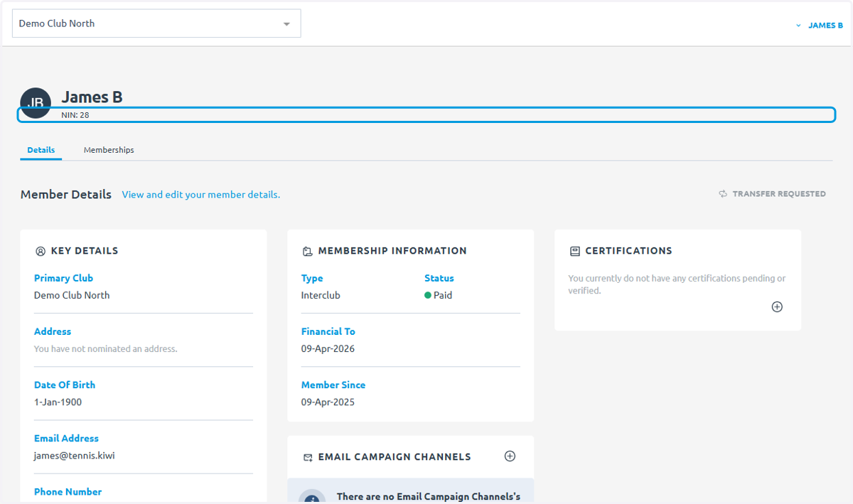Click 'You have not nominated an address.' text
853x504 pixels.
point(106,349)
